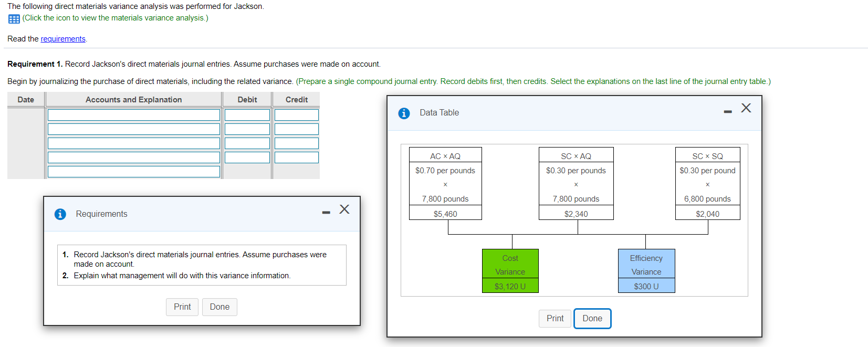
Task: Click the first row Debit field
Action: click(247, 115)
